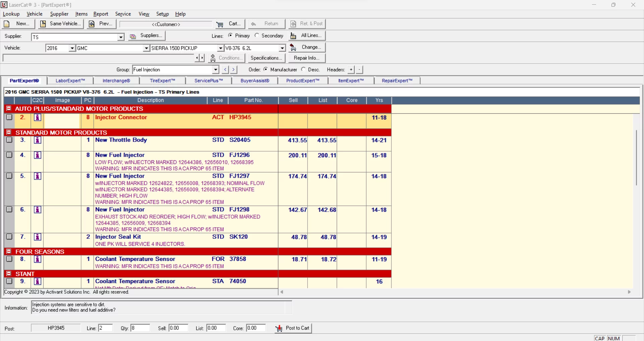Open the Report menu

pyautogui.click(x=101, y=14)
